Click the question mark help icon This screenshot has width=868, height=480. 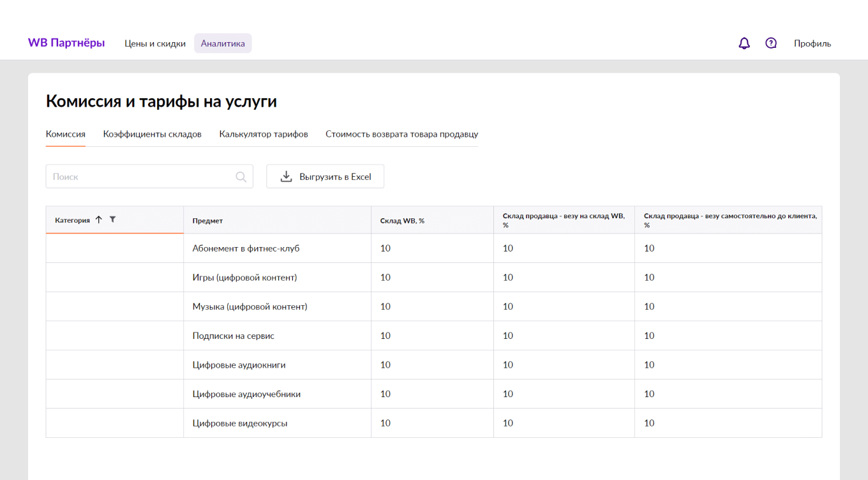point(771,43)
